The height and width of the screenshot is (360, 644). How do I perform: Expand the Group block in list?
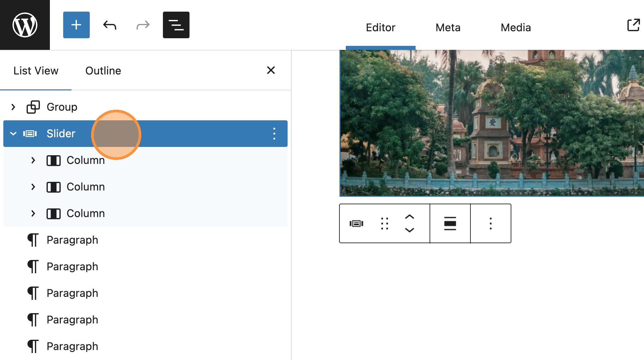coord(13,107)
